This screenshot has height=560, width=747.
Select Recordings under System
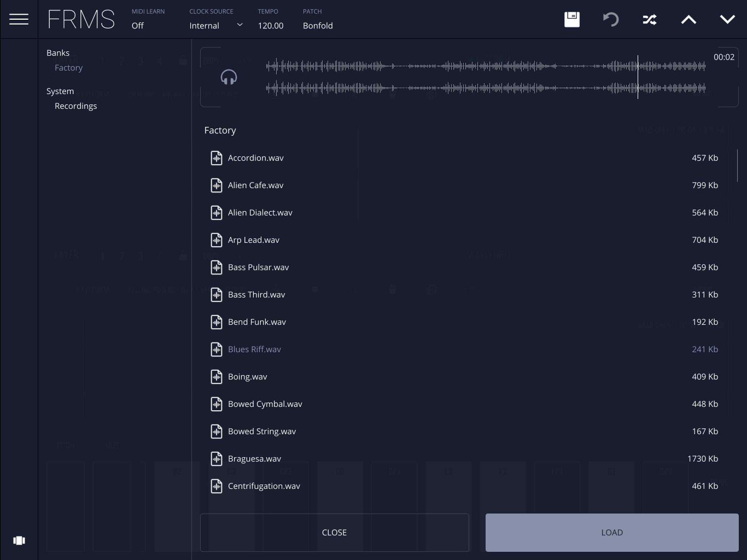[75, 106]
